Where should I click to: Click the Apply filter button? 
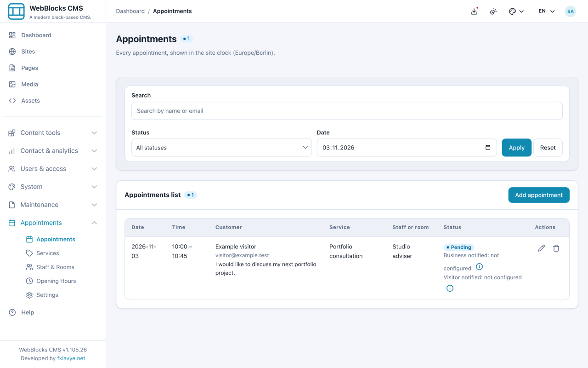516,148
